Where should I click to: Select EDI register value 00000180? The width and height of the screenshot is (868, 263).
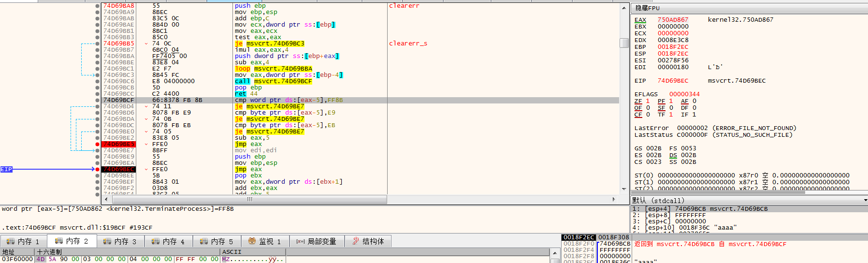tap(673, 67)
